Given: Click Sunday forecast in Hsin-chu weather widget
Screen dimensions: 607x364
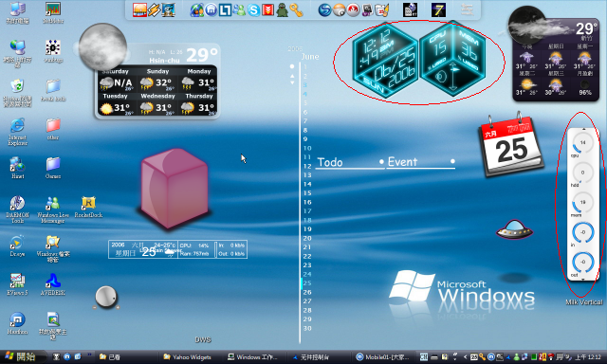Looking at the screenshot, I should (157, 80).
